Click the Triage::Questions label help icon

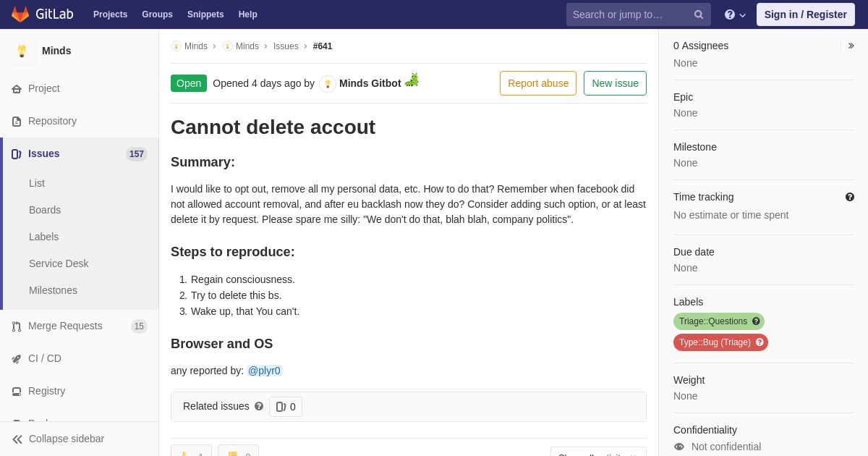point(756,321)
